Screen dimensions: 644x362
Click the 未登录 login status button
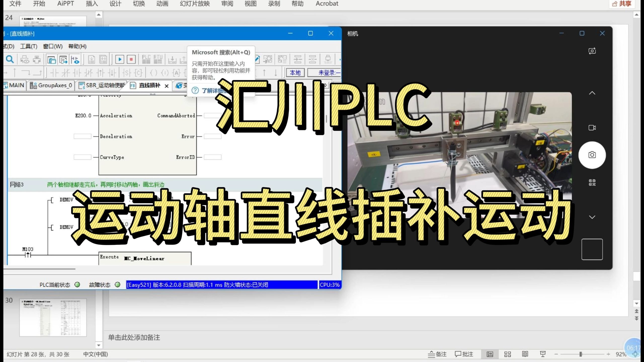tap(325, 73)
